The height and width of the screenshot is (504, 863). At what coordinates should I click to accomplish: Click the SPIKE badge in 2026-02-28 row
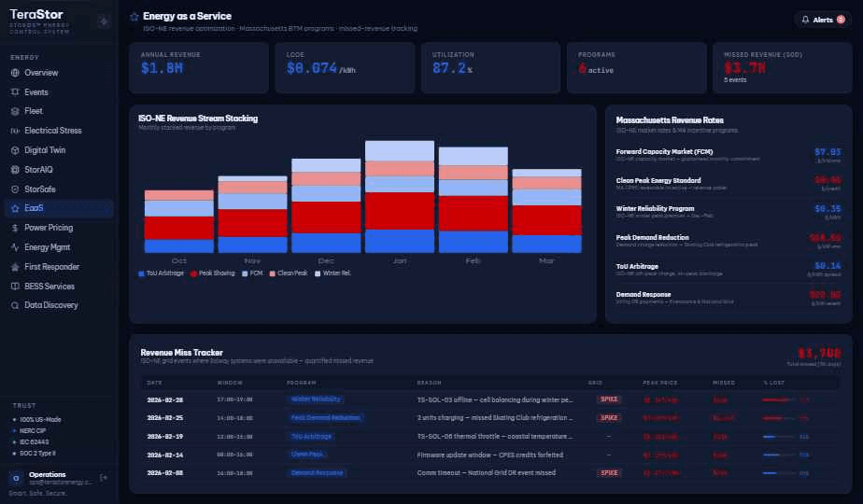point(609,399)
